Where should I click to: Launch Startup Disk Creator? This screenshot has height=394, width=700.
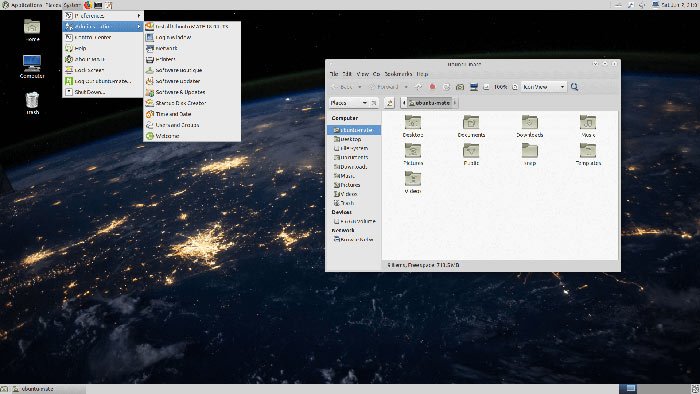(192, 103)
